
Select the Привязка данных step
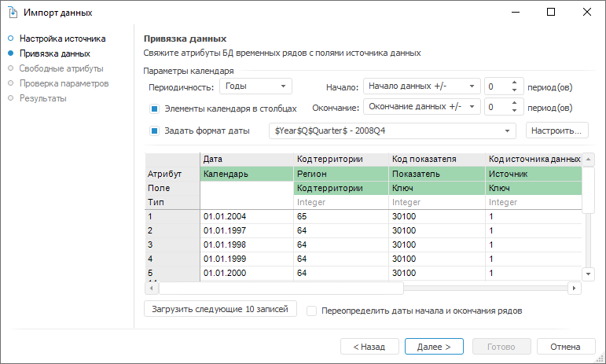[54, 53]
